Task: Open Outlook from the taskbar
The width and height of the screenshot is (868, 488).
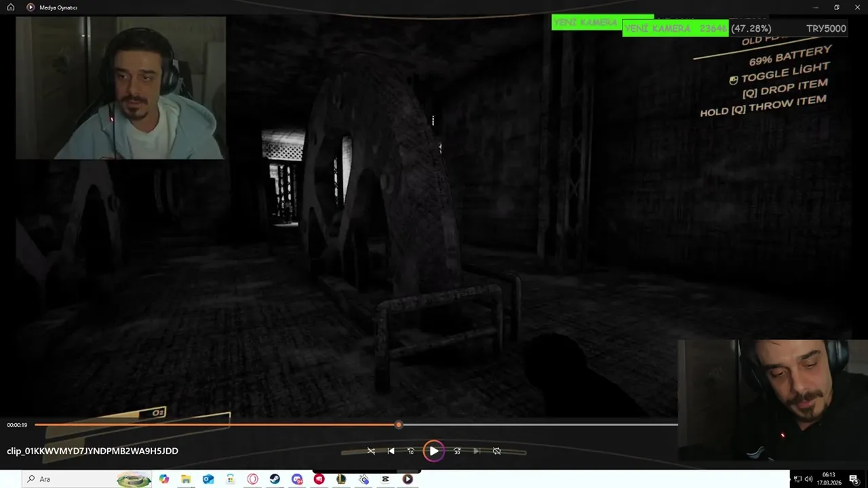Action: click(x=208, y=479)
